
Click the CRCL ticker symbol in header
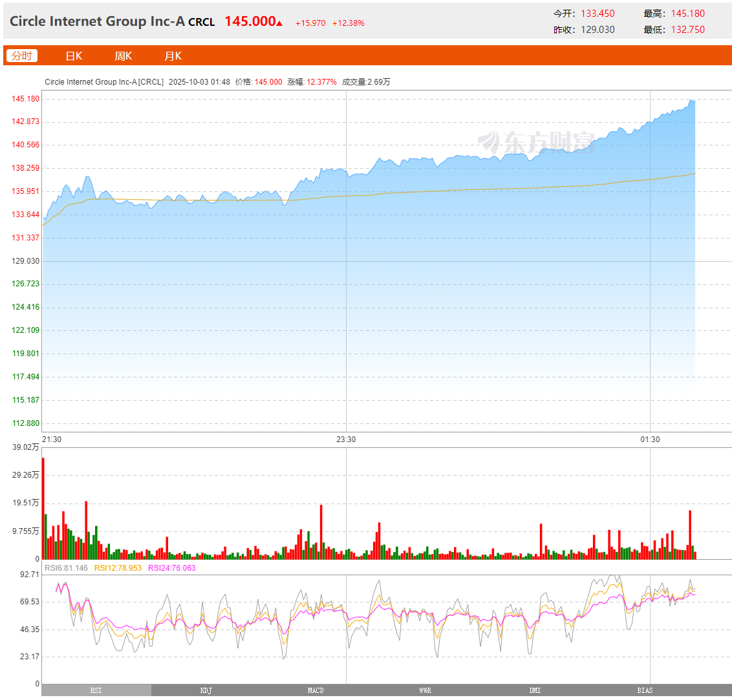pyautogui.click(x=201, y=23)
